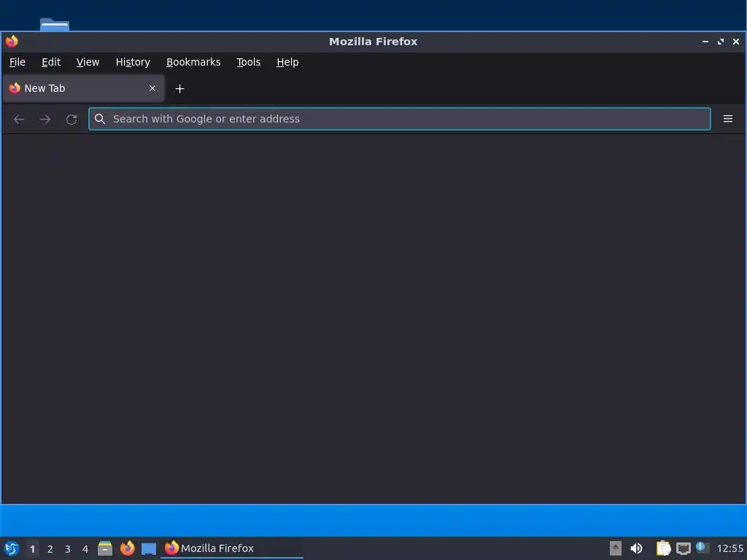Open the removable media eject tray icon
Image resolution: width=747 pixels, height=560 pixels.
616,548
